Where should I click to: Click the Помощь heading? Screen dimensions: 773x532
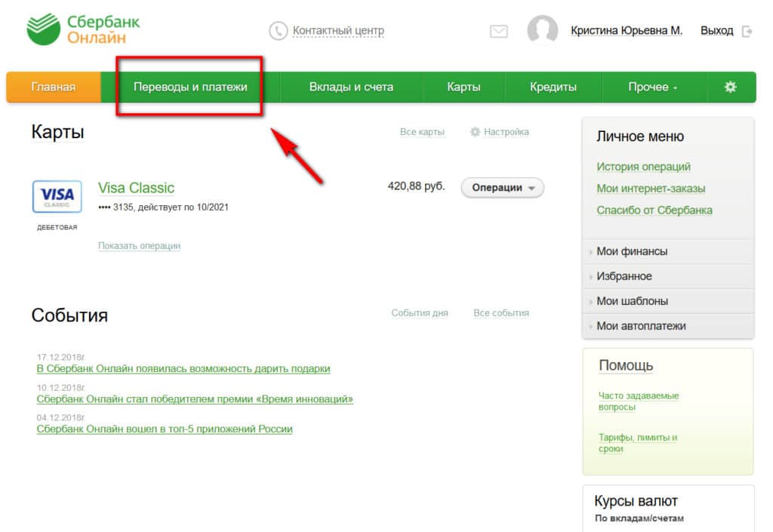[626, 365]
